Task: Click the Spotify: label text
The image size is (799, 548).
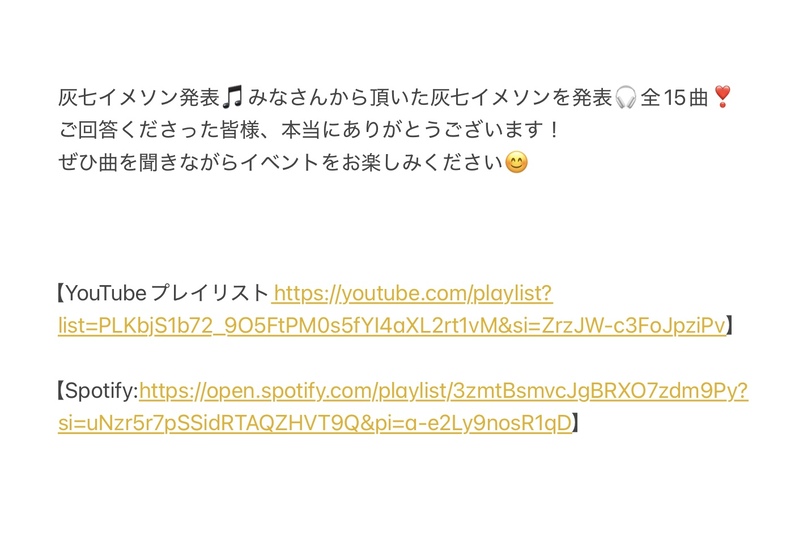Action: coord(102,391)
